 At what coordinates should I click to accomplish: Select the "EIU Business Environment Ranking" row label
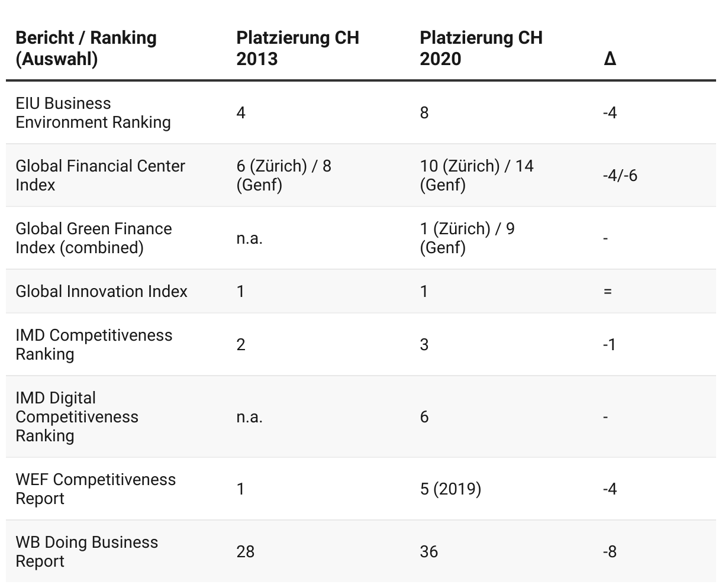coord(93,112)
